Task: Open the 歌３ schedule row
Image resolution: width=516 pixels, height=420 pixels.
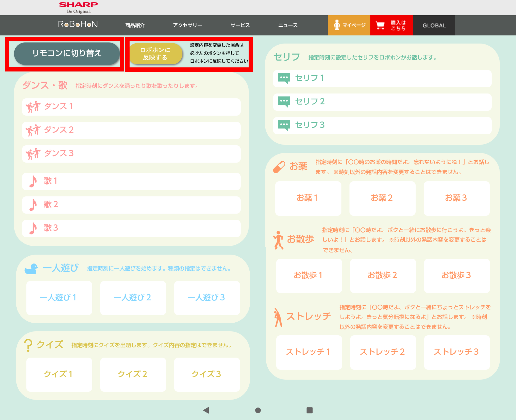Action: pyautogui.click(x=131, y=228)
